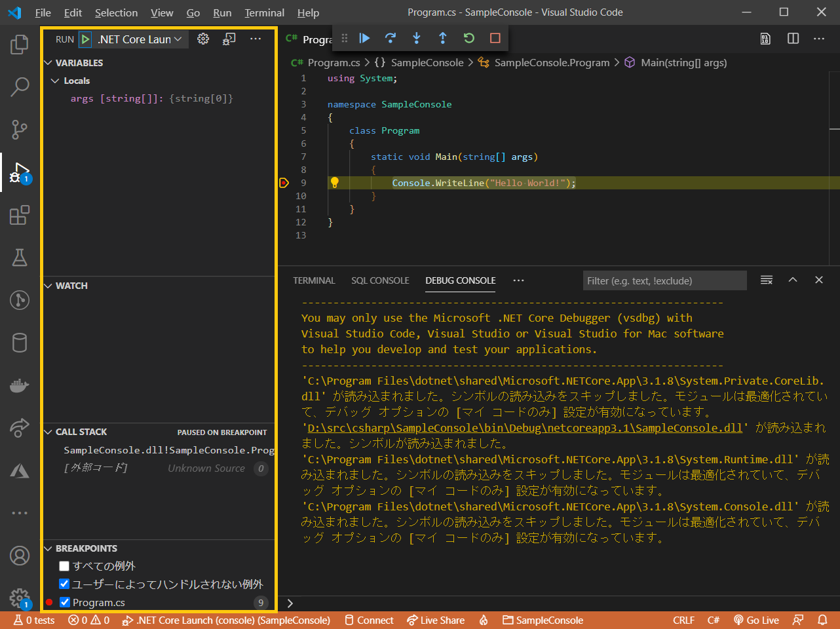
Task: Select the C# language mode indicator
Action: point(714,620)
